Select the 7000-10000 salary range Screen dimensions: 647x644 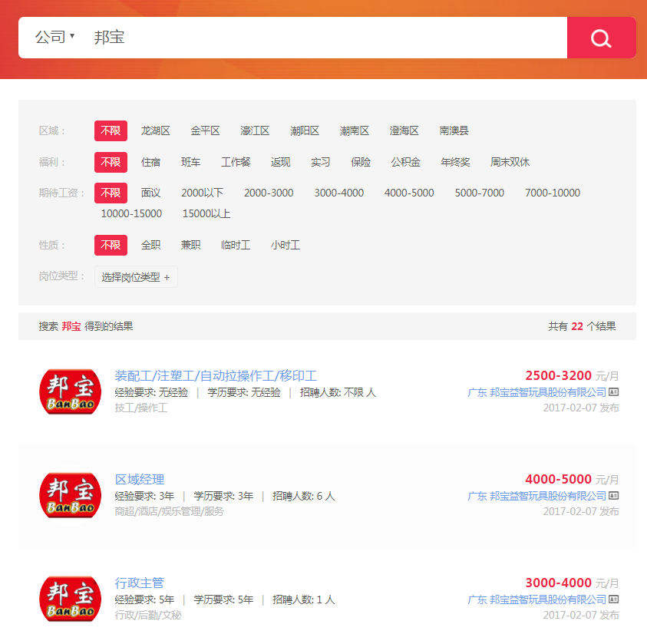553,193
